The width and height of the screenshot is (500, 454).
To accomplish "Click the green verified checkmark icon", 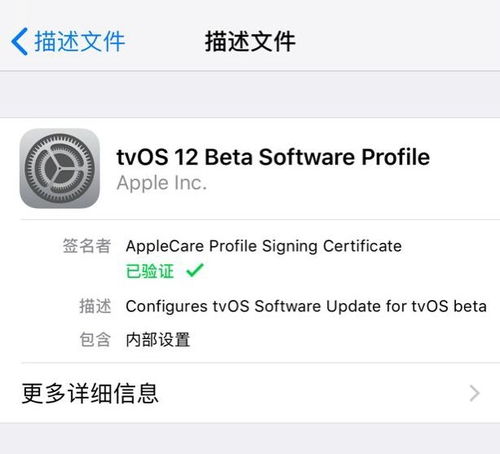I will 195,270.
